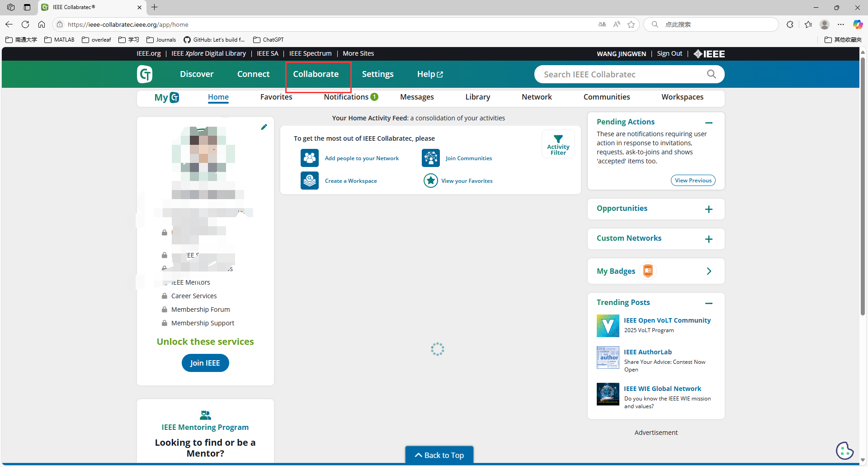Open the browser home icon
The image size is (868, 467).
(42, 24)
